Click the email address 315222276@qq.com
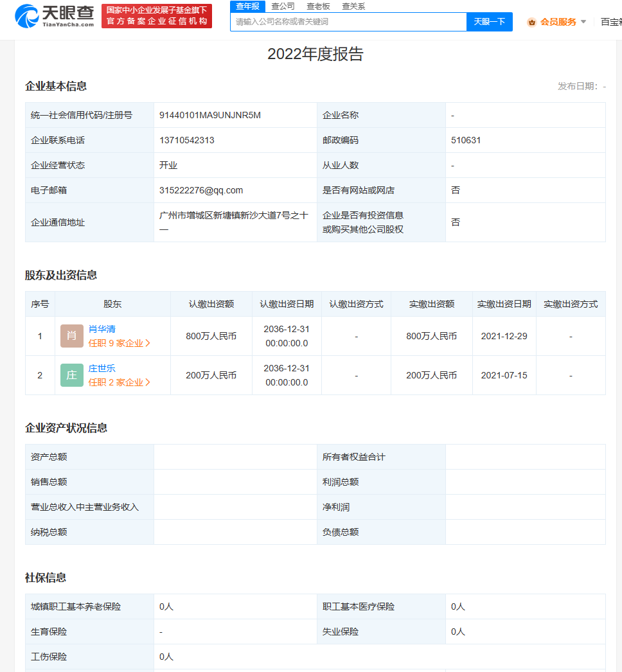622x672 pixels. tap(201, 190)
